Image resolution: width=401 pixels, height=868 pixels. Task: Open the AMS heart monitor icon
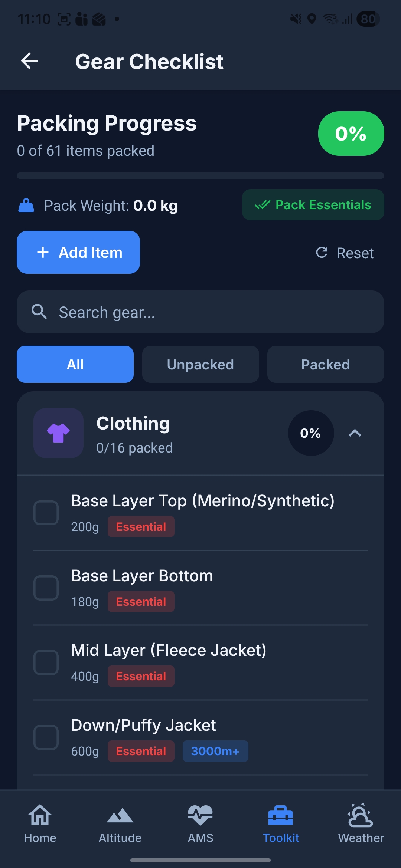[200, 815]
